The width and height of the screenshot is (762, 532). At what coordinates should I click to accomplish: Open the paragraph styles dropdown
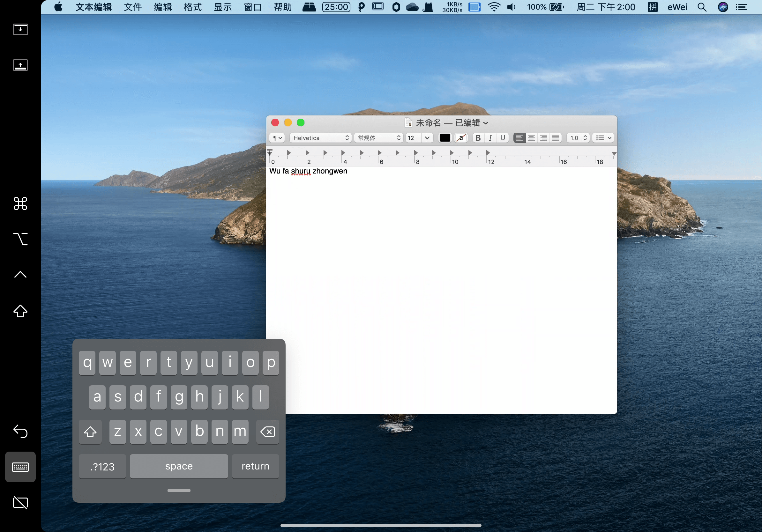tap(277, 138)
